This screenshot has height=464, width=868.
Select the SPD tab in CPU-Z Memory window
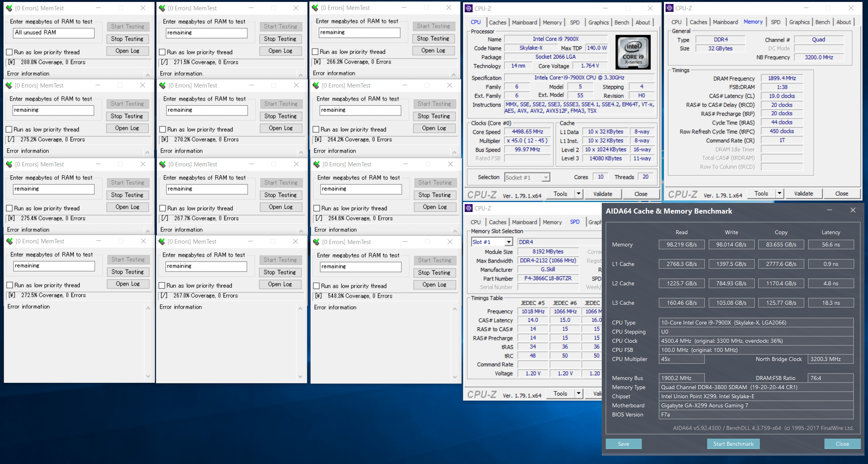coord(776,22)
